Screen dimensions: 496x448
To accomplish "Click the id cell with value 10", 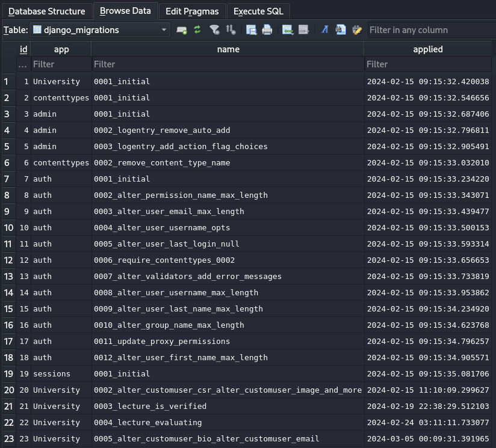I will point(23,228).
